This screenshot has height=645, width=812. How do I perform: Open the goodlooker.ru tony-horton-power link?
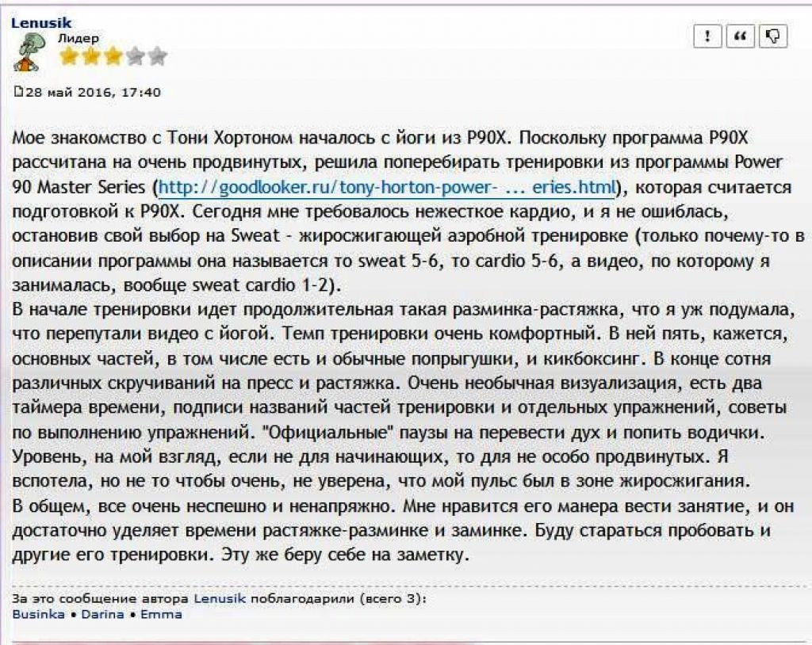(x=387, y=187)
